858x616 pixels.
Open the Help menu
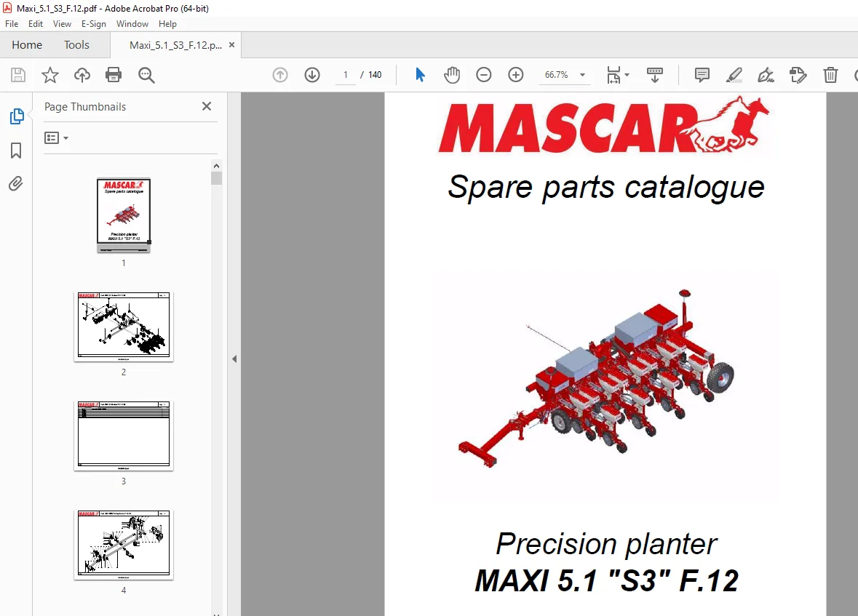pos(167,24)
